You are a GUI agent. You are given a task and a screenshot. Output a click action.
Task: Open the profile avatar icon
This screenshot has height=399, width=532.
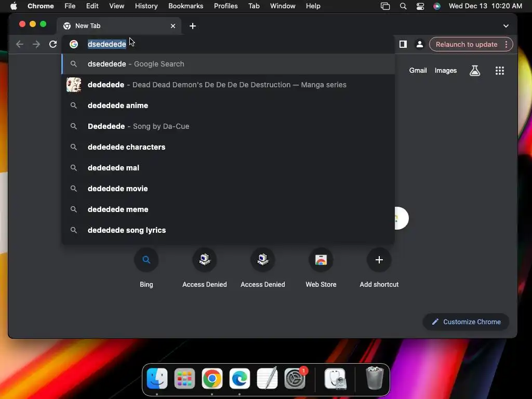click(x=420, y=44)
